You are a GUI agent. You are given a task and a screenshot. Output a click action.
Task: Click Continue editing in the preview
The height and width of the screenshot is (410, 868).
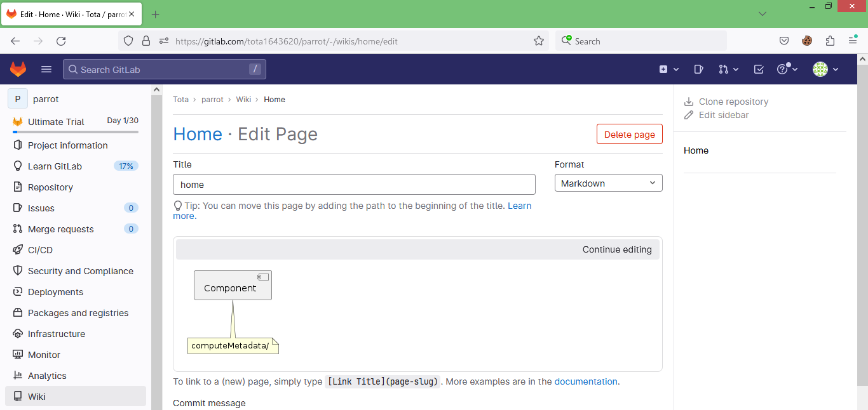point(617,249)
